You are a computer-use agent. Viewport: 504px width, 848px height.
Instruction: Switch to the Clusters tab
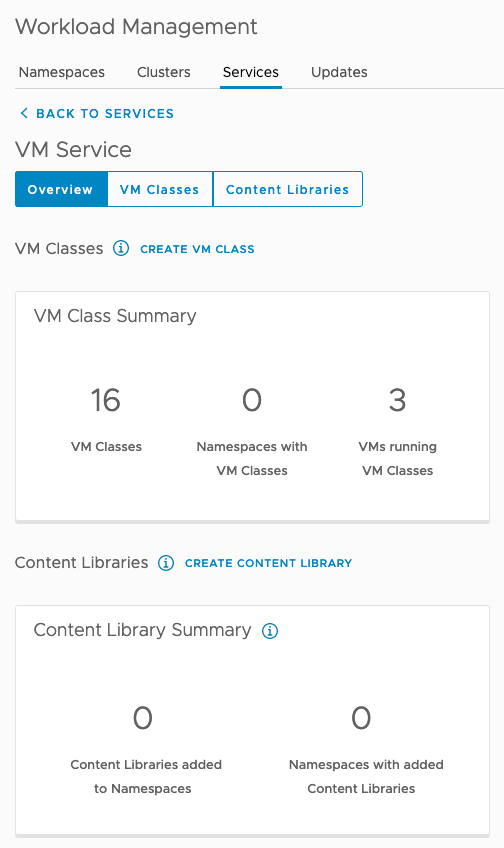coord(164,72)
